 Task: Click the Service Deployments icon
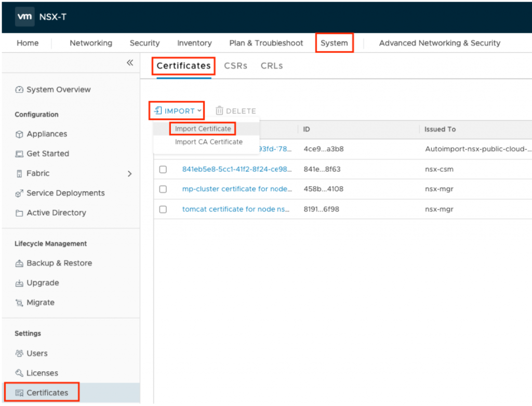[19, 193]
